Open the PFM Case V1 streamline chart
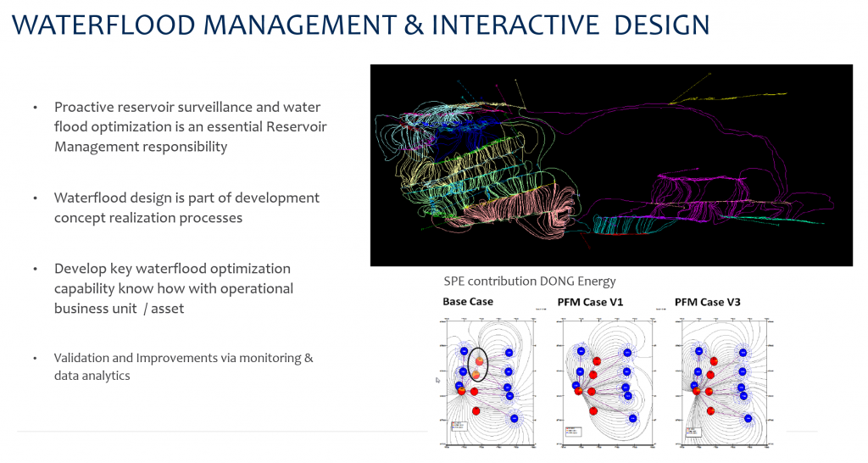Screen dimensions: 868x463 pyautogui.click(x=605, y=382)
